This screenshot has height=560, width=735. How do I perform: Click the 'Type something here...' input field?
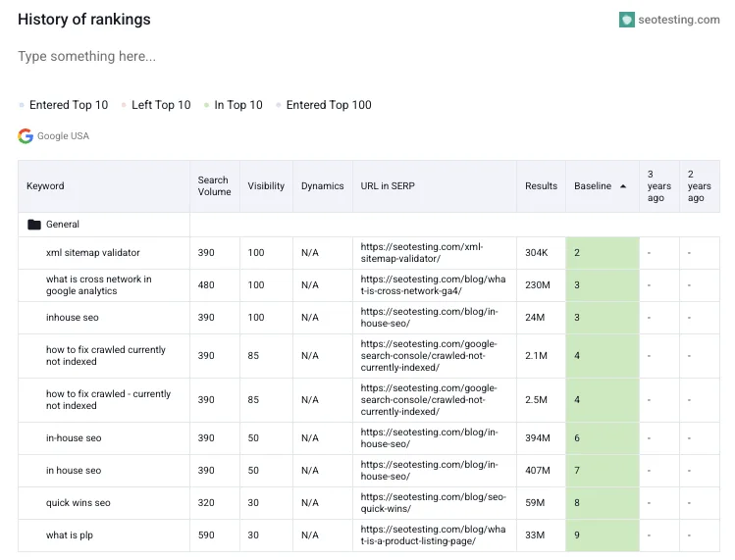click(x=86, y=56)
